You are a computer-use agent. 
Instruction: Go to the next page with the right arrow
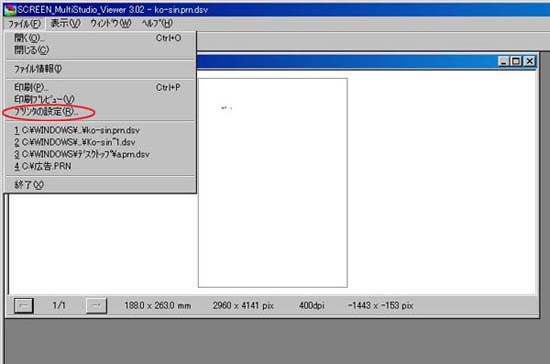(96, 305)
